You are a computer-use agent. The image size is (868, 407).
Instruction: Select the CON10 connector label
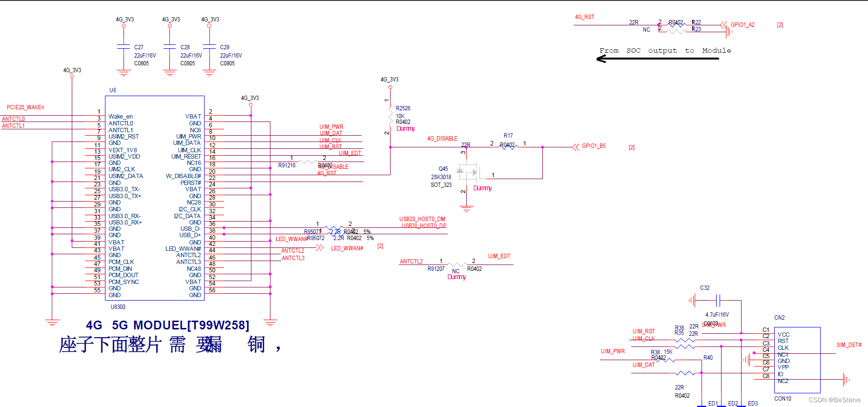(783, 399)
